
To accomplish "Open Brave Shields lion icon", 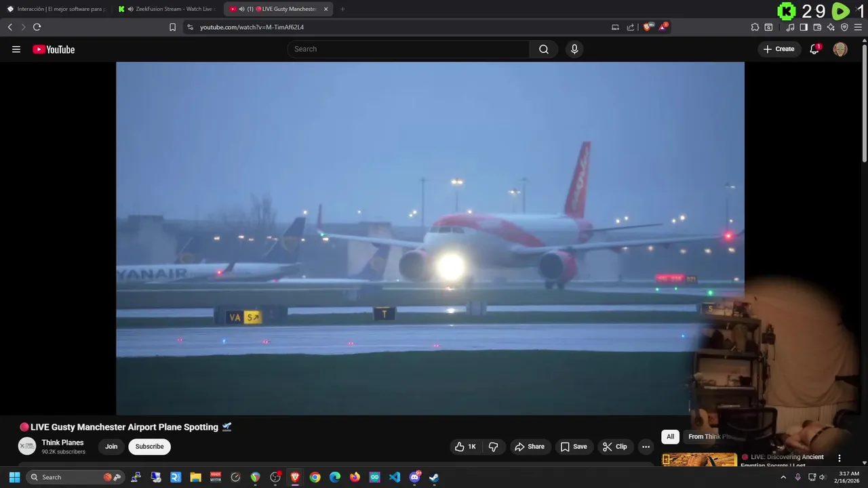I will click(647, 27).
